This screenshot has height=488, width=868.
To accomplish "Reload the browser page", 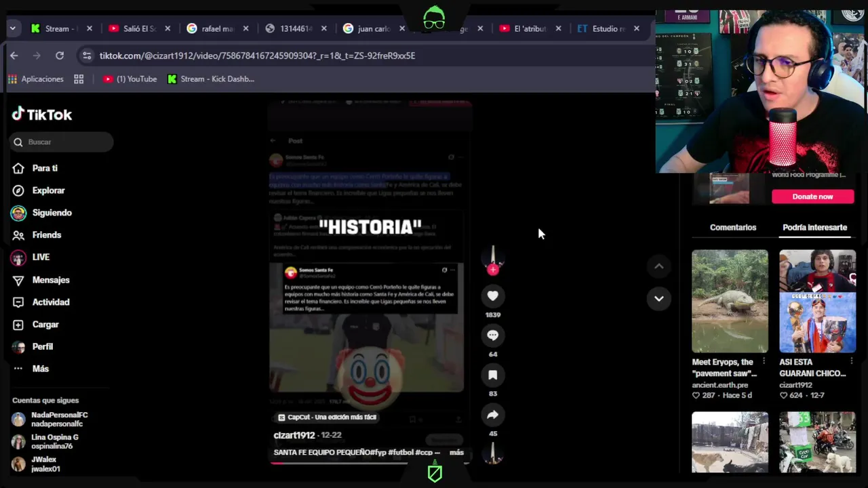I will coord(60,56).
